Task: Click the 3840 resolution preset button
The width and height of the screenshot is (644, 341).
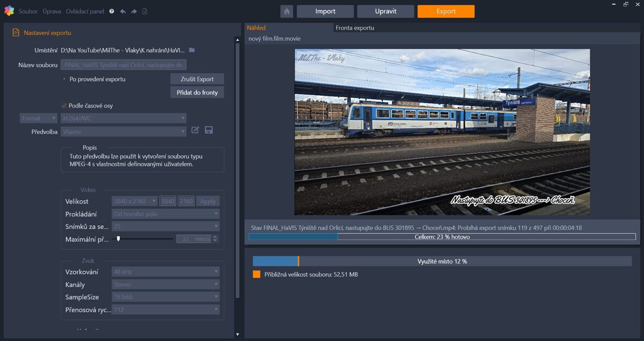Action: coord(167,201)
